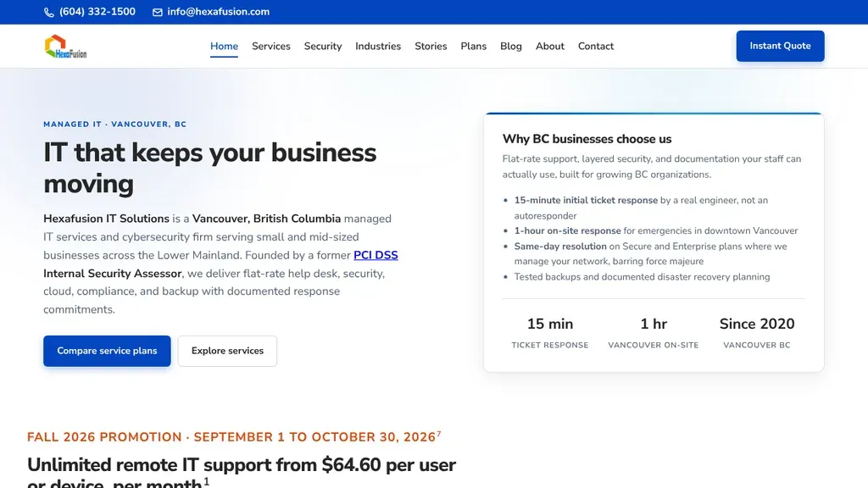Click the envelope email icon
This screenshot has width=868, height=488.
click(x=158, y=12)
